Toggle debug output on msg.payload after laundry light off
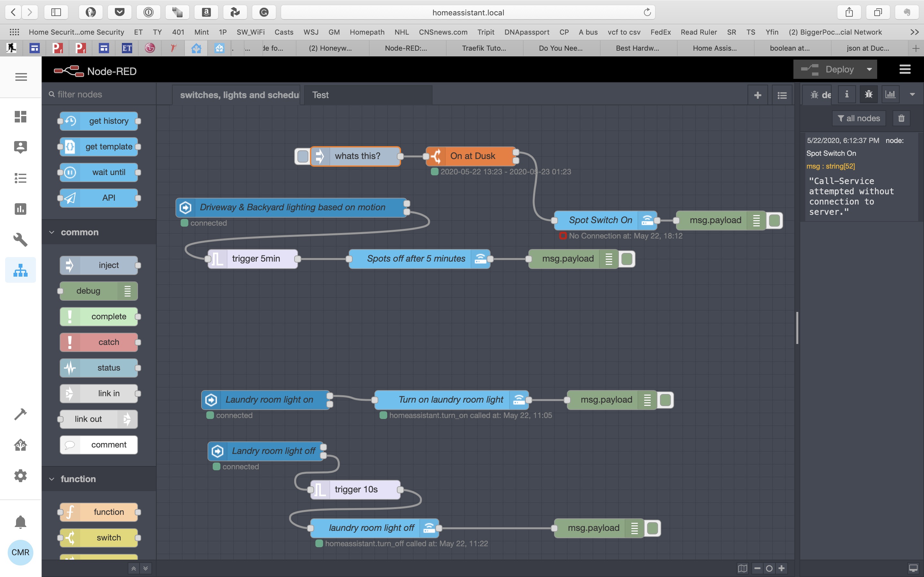Screen dimensions: 924x577 (x=652, y=528)
